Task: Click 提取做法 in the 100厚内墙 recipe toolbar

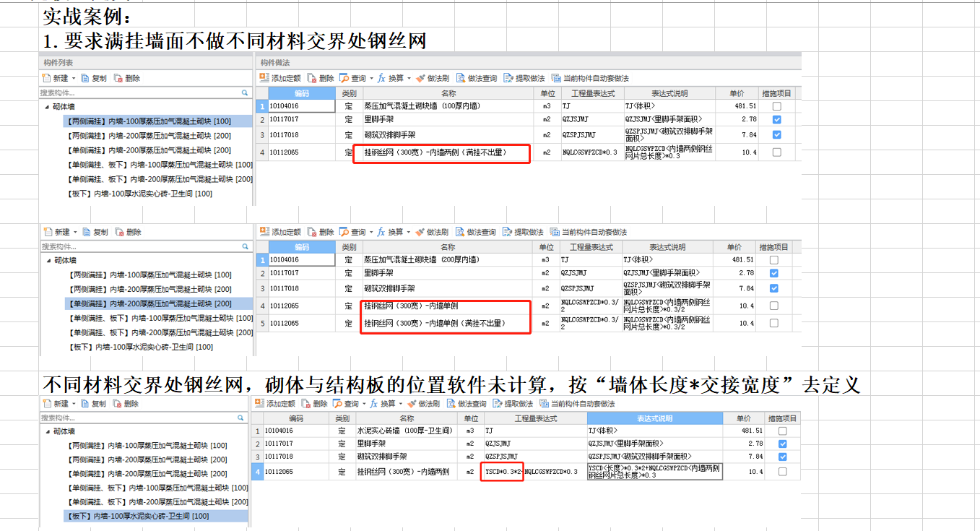Action: pyautogui.click(x=524, y=78)
